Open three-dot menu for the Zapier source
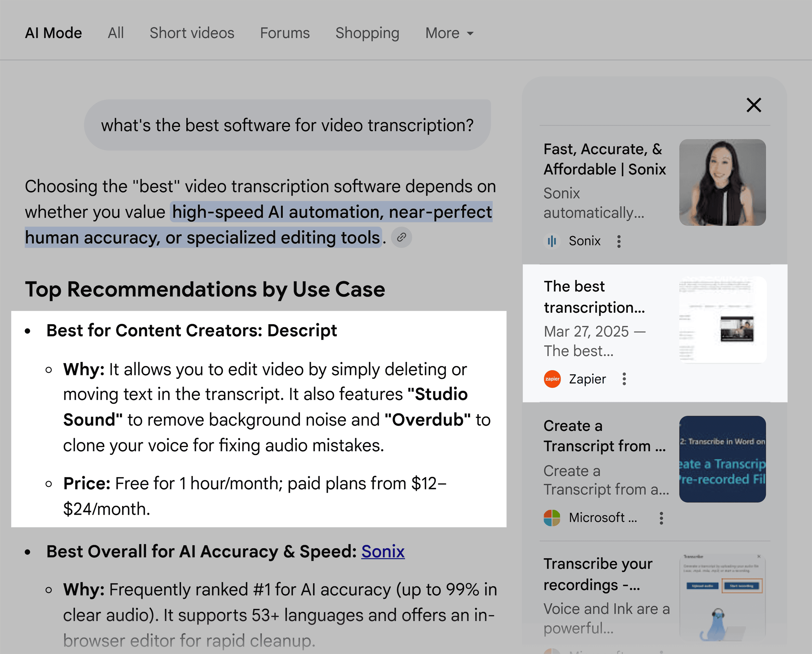 [624, 379]
